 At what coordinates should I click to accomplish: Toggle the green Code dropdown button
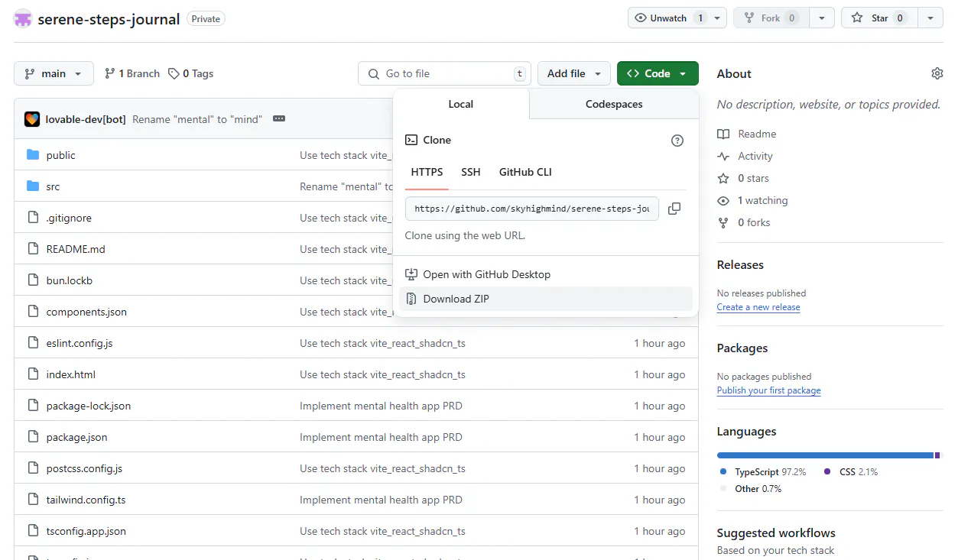click(658, 73)
